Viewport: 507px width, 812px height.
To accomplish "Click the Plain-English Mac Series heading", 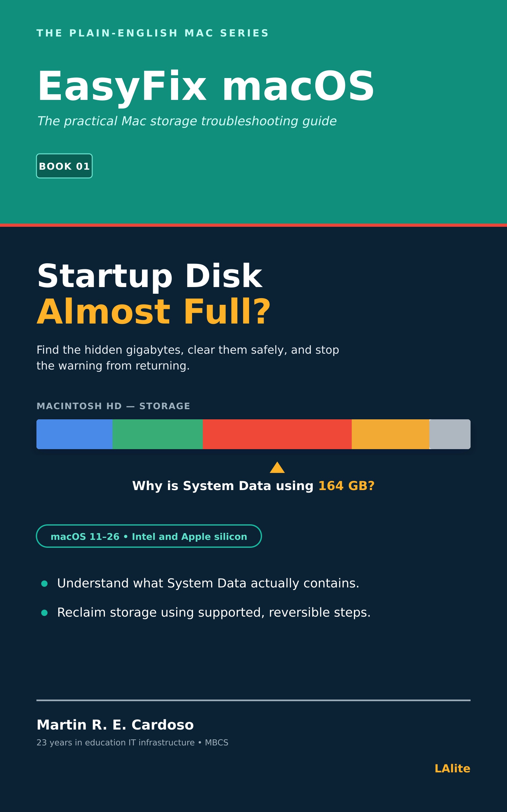I will (152, 33).
